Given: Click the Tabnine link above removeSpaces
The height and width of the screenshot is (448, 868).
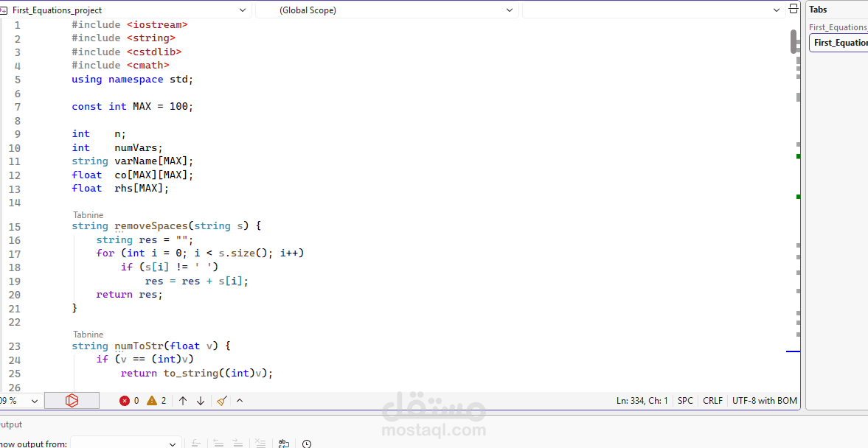Looking at the screenshot, I should [x=88, y=214].
